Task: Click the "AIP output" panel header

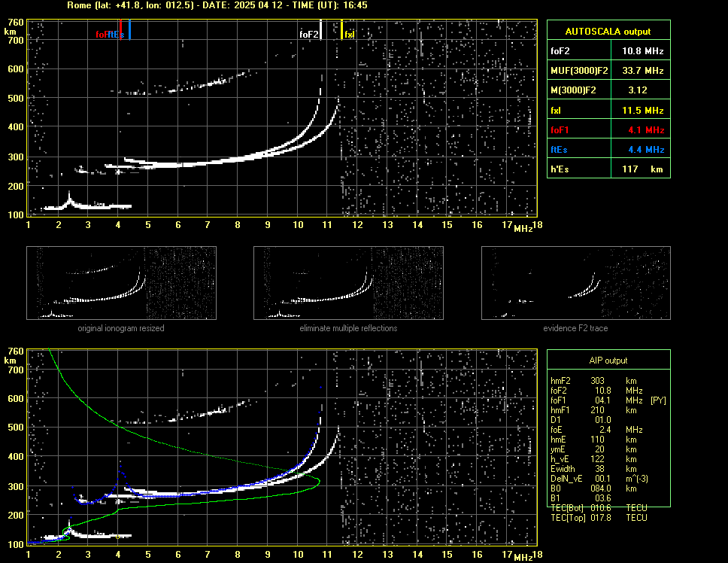Action: coord(608,361)
